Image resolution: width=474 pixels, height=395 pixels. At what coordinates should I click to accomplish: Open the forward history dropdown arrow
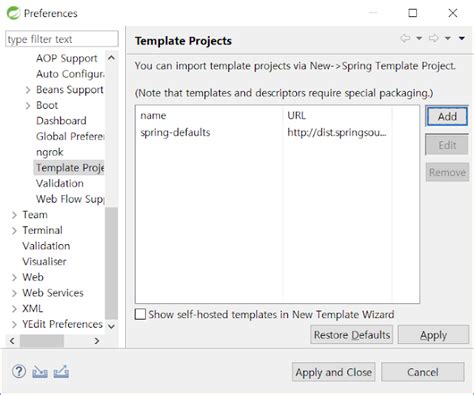coord(448,38)
